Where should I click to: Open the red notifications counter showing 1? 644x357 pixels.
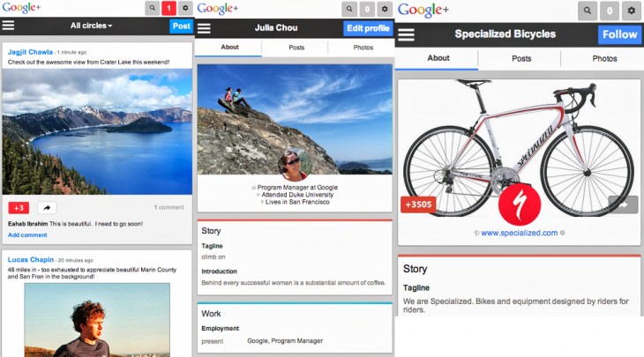pos(168,8)
